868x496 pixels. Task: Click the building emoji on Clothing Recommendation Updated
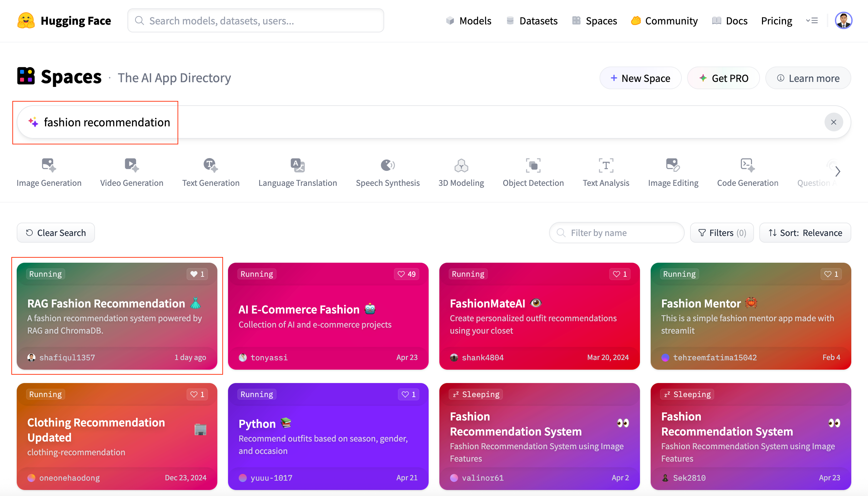click(x=200, y=429)
